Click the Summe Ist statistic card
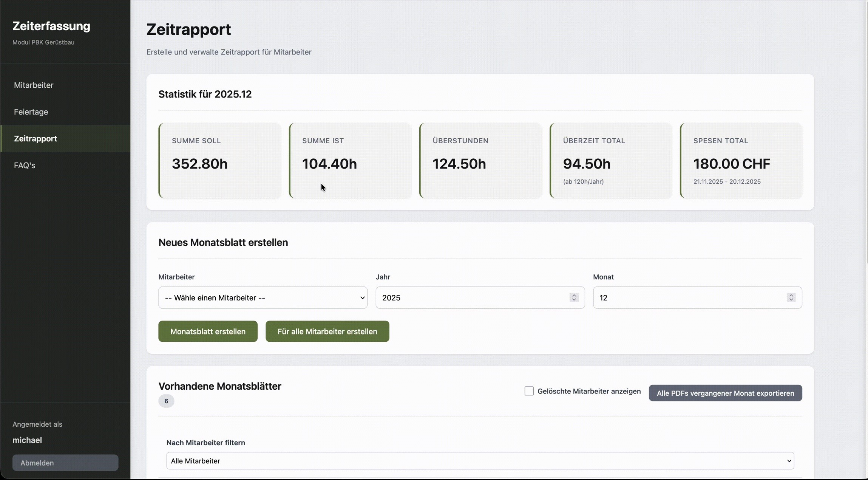This screenshot has width=868, height=480. pyautogui.click(x=350, y=161)
